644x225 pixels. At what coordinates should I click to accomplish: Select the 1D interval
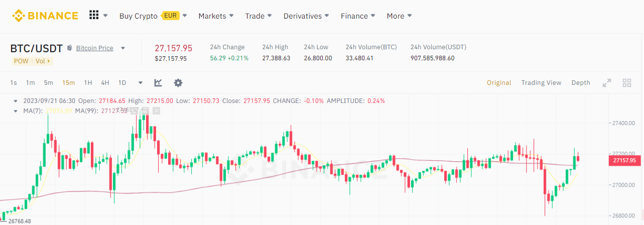[122, 83]
